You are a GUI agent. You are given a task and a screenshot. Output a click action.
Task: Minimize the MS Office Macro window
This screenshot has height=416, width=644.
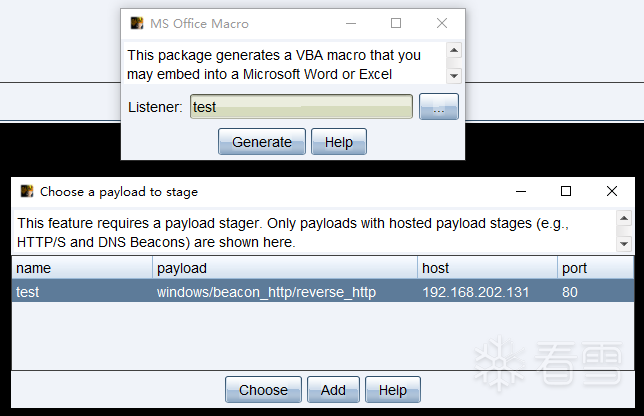tap(351, 23)
